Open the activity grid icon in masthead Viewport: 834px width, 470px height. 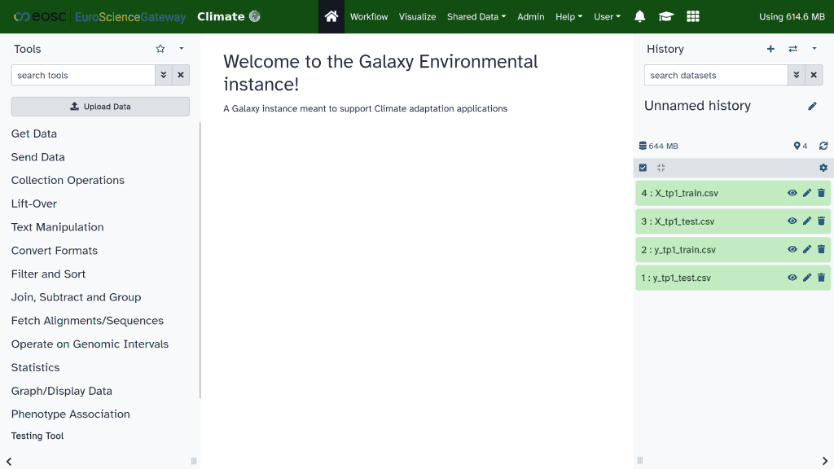click(693, 16)
